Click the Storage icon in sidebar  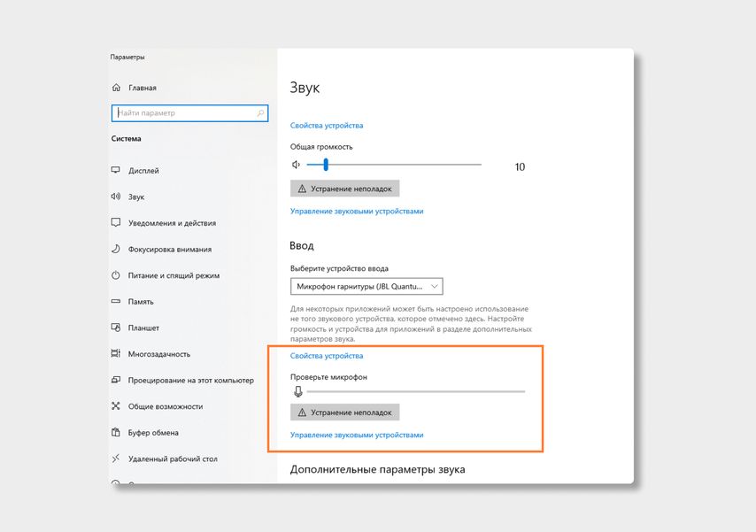pyautogui.click(x=116, y=301)
